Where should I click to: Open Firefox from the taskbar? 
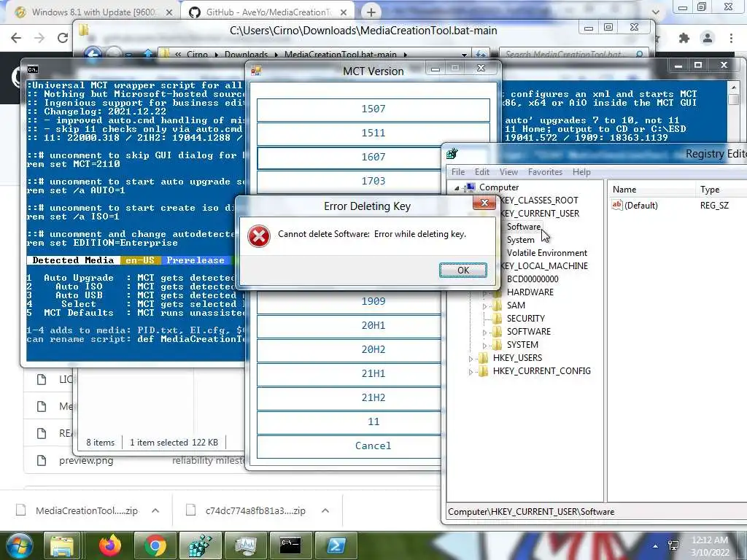110,546
